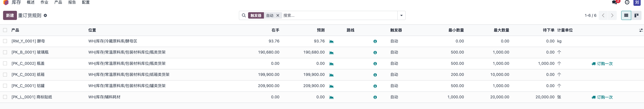The height and width of the screenshot is (109, 644).
Task: Select the 瓶盖 row checkbox
Action: point(5,64)
